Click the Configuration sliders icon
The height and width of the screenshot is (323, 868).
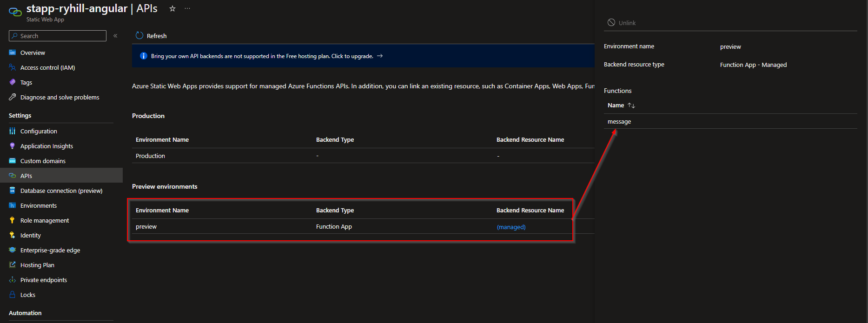click(x=13, y=131)
